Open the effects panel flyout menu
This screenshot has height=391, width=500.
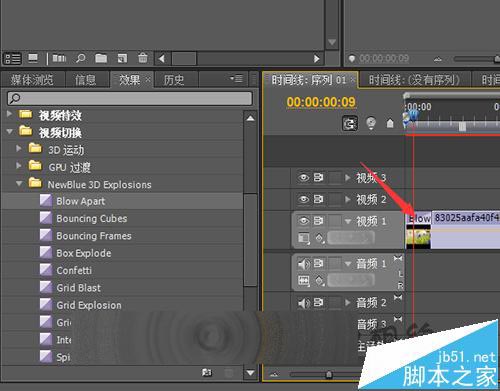(236, 79)
